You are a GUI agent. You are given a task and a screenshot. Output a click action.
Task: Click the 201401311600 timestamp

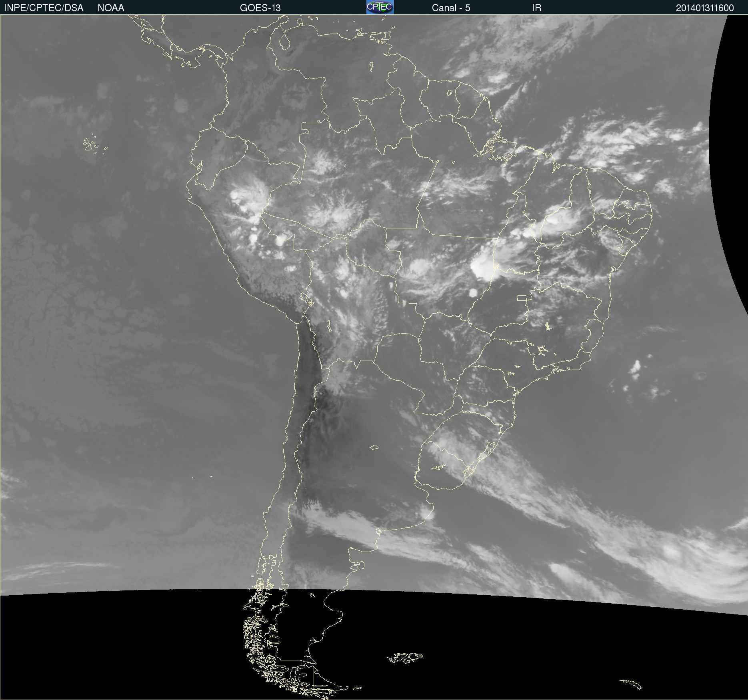click(705, 8)
